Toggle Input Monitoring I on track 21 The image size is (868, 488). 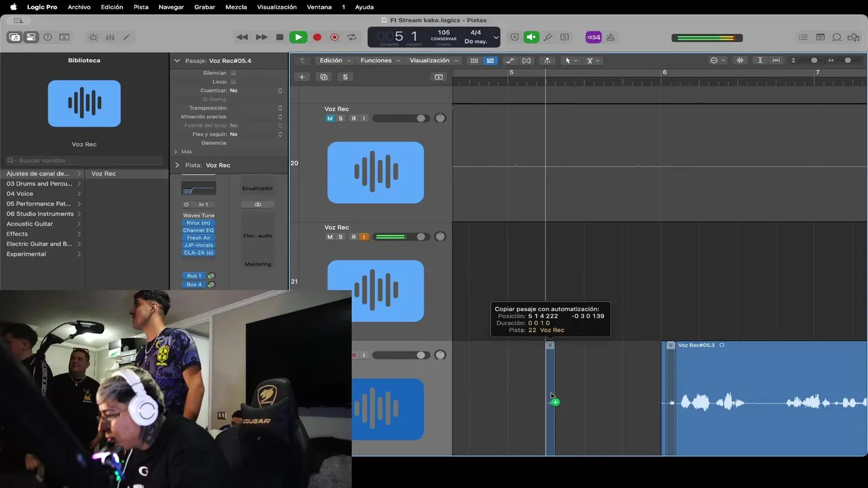(x=363, y=237)
